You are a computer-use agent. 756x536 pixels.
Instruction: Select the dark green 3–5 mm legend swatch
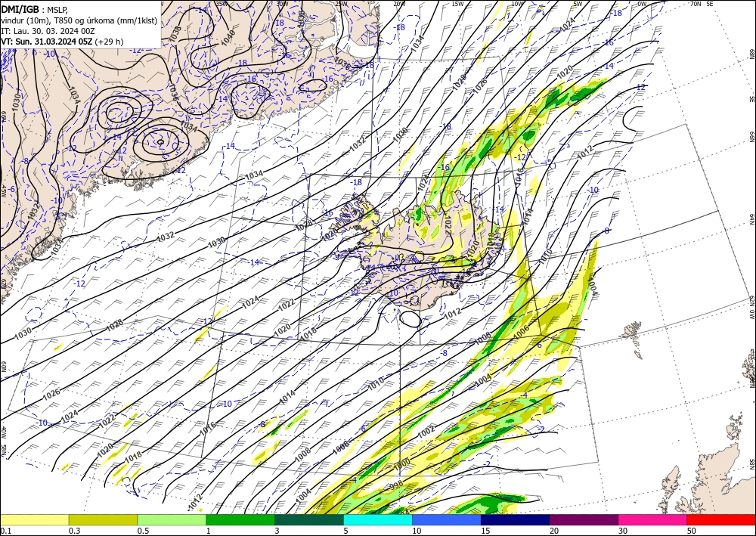(x=309, y=519)
